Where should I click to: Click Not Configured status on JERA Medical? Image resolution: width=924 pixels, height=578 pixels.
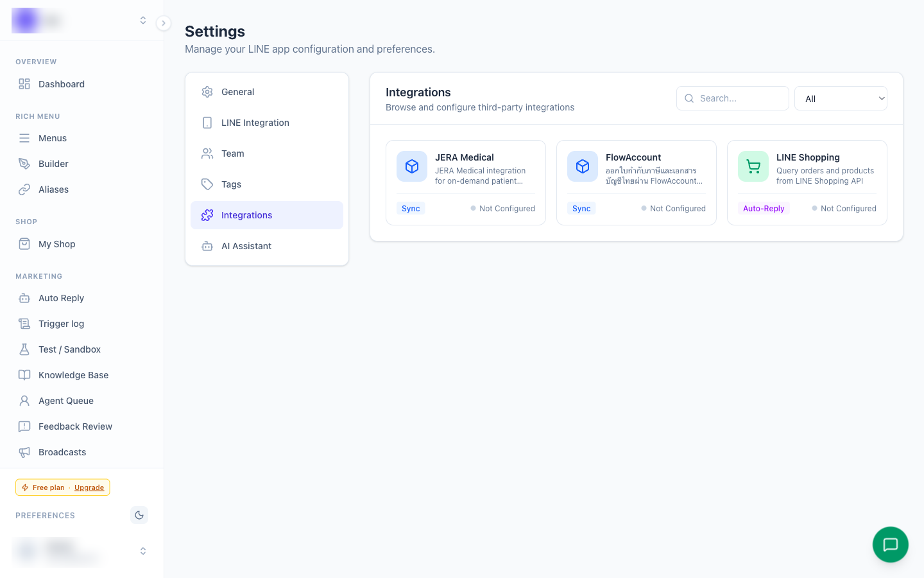503,209
